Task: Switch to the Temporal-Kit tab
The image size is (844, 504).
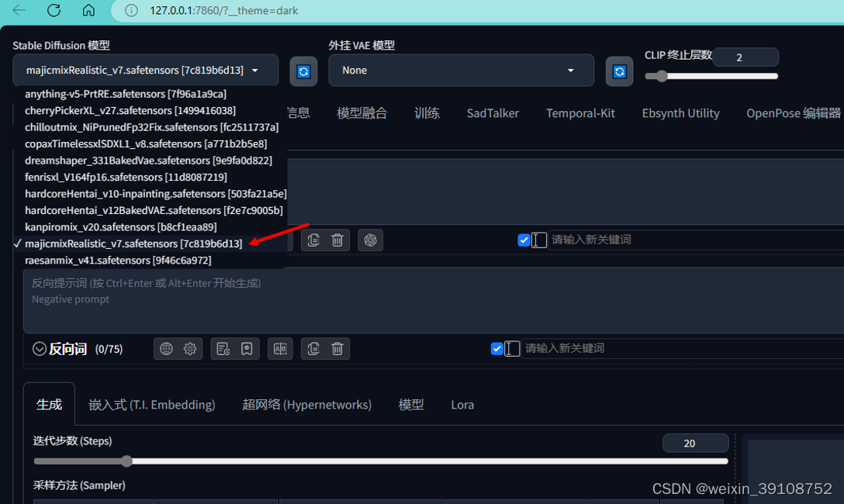Action: (580, 113)
